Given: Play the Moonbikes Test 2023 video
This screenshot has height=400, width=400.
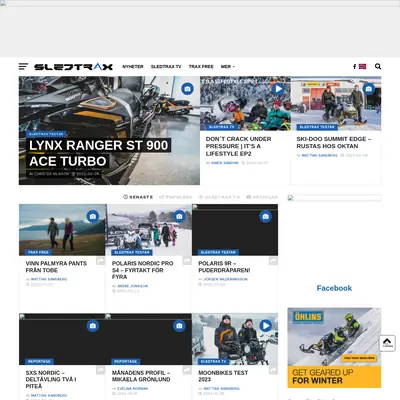Looking at the screenshot, I should point(266,326).
